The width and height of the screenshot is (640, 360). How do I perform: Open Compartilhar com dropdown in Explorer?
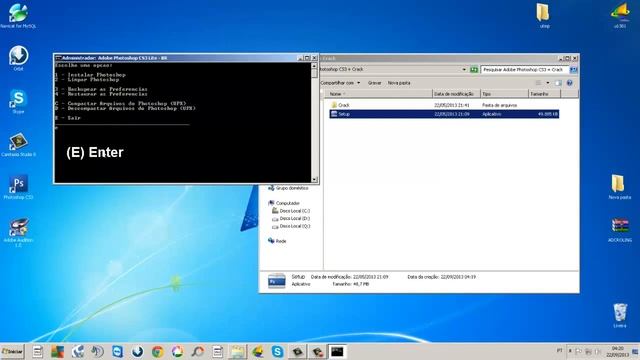(x=340, y=83)
